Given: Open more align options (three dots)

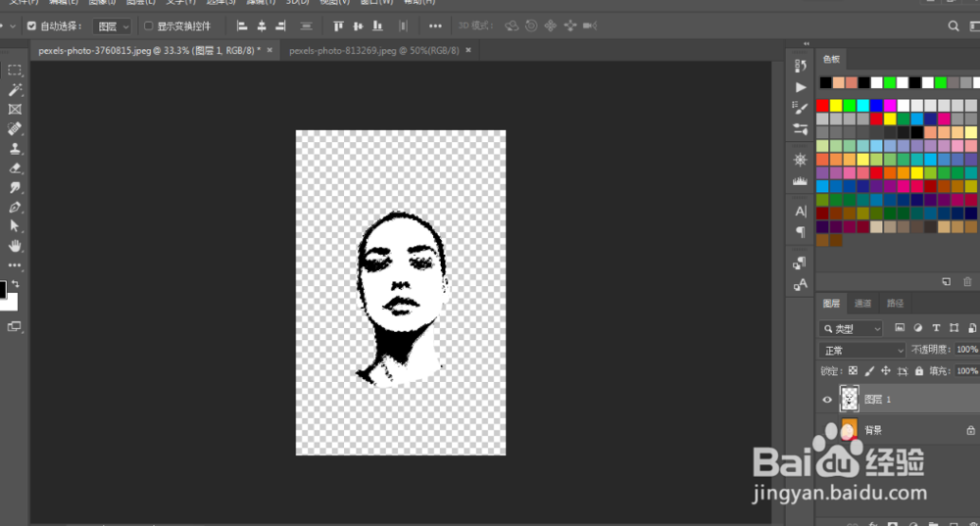Looking at the screenshot, I should 436,25.
